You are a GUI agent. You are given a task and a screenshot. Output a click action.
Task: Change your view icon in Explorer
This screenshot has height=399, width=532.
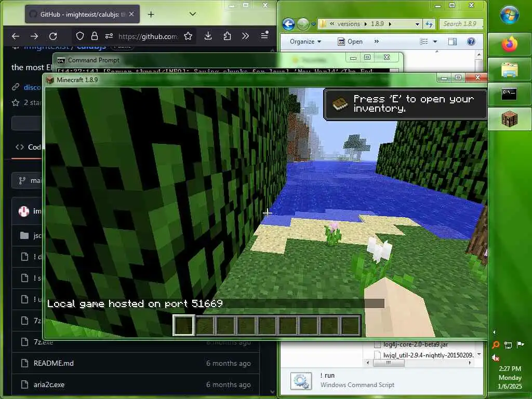click(424, 42)
